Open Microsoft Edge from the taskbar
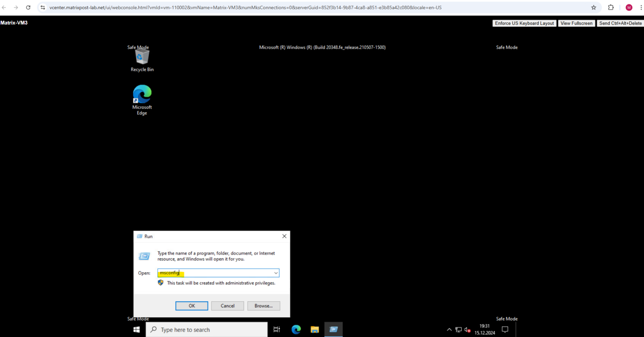The height and width of the screenshot is (337, 644). (296, 329)
